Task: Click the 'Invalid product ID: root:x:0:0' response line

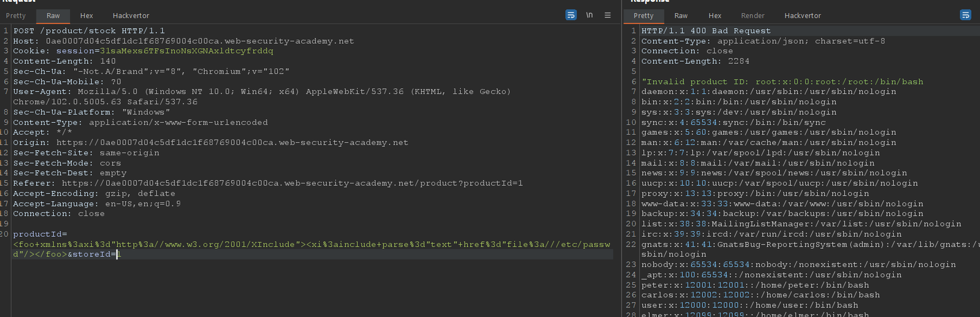Action: [x=782, y=82]
